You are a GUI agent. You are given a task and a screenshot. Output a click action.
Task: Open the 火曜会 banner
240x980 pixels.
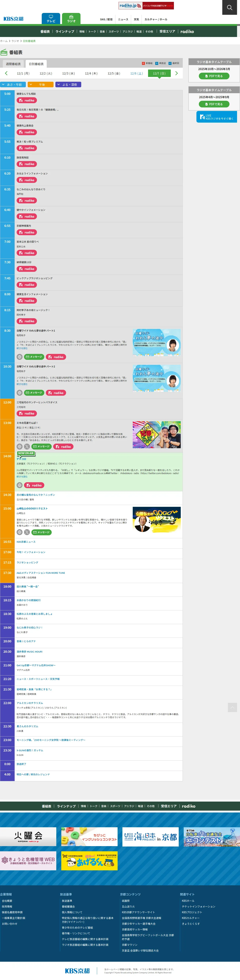click(28, 837)
